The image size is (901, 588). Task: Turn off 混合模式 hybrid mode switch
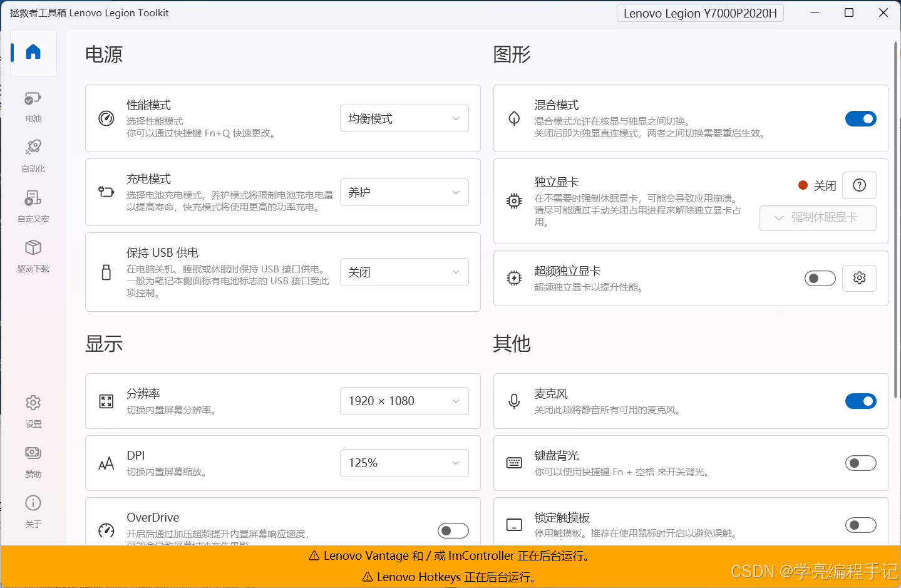click(x=861, y=118)
